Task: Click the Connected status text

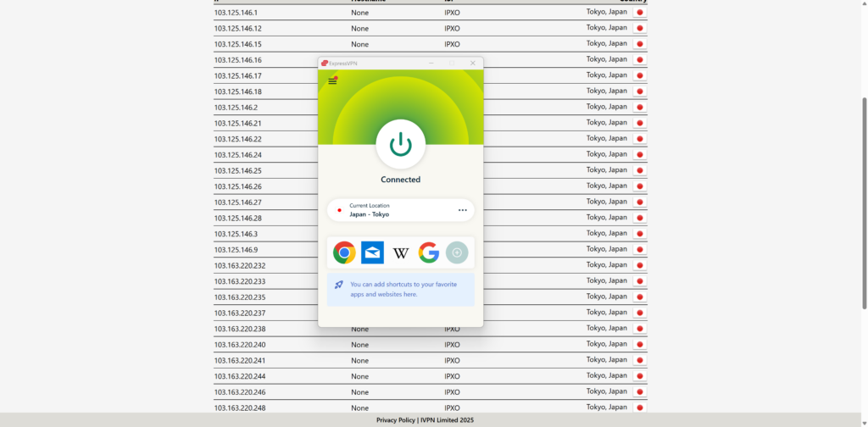Action: [x=401, y=180]
